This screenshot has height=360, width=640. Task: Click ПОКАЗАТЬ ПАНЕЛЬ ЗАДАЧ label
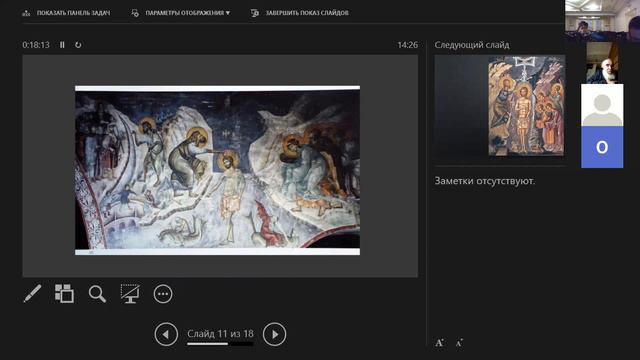73,13
